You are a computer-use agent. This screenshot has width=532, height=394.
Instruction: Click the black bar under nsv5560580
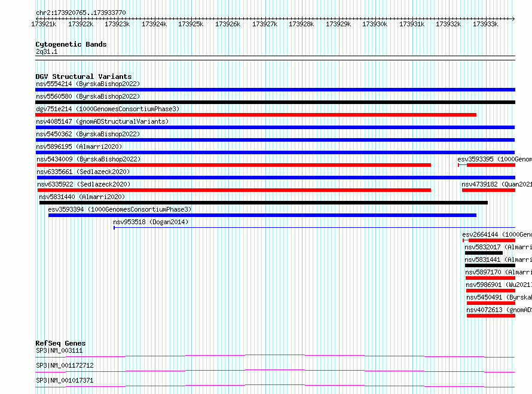pos(275,102)
